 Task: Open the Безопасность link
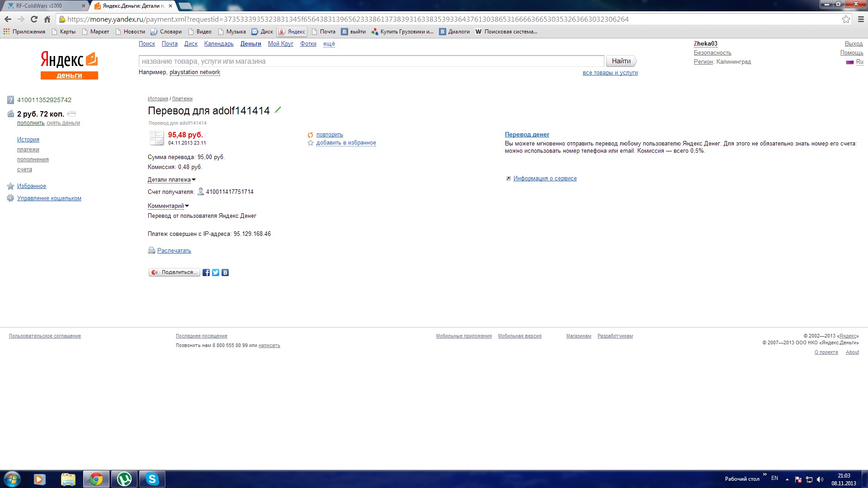(x=712, y=53)
